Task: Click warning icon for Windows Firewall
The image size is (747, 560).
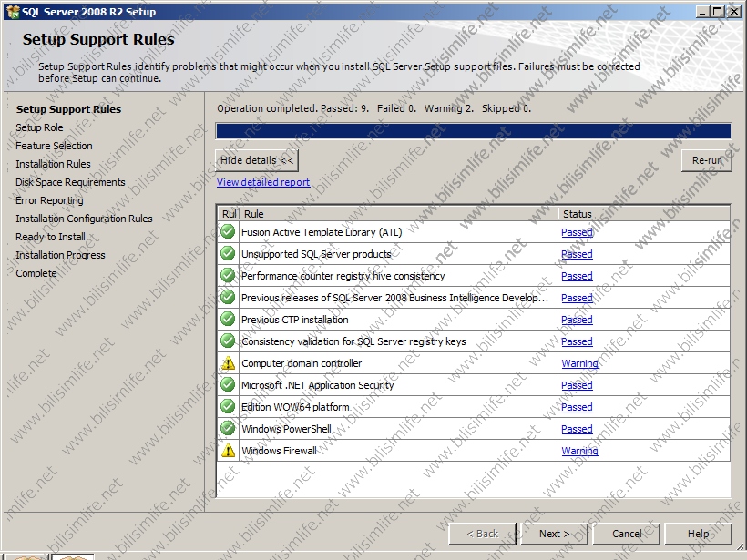Action: (228, 451)
